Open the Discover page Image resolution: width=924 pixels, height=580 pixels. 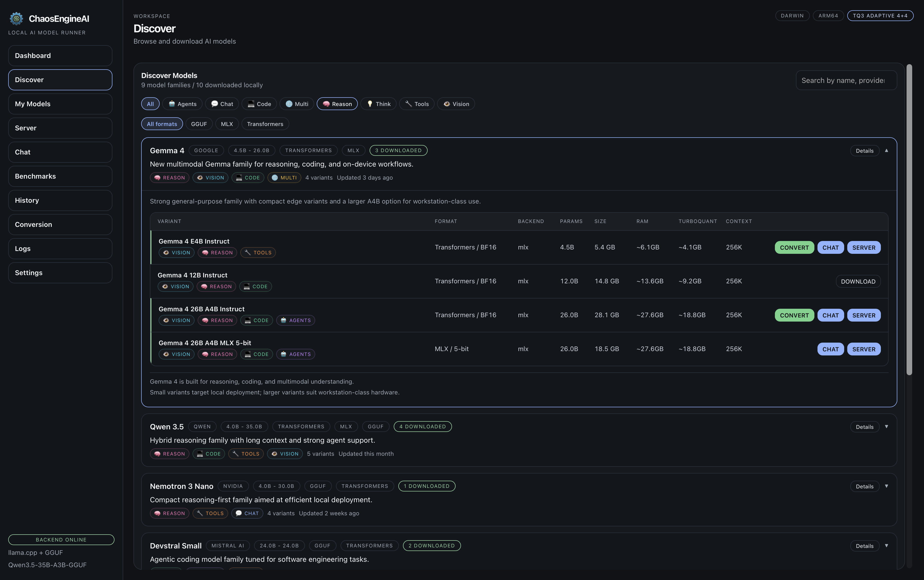pos(60,80)
